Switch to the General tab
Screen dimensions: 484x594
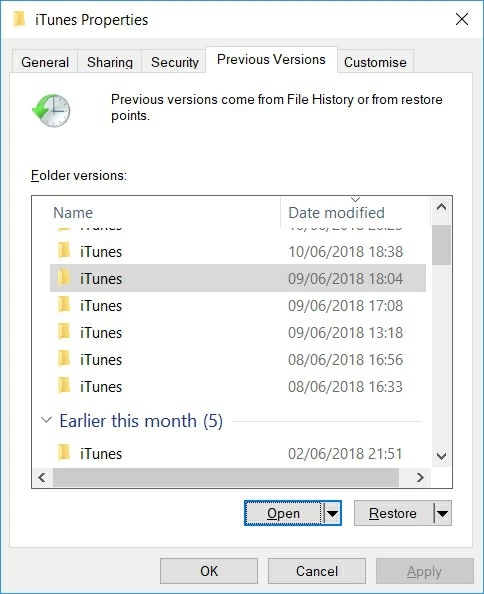coord(45,62)
